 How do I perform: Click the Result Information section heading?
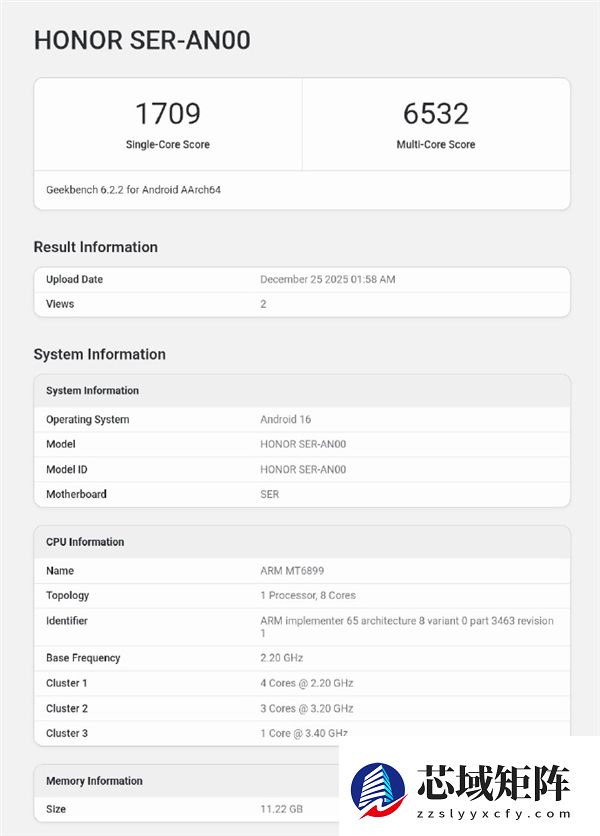tap(96, 247)
